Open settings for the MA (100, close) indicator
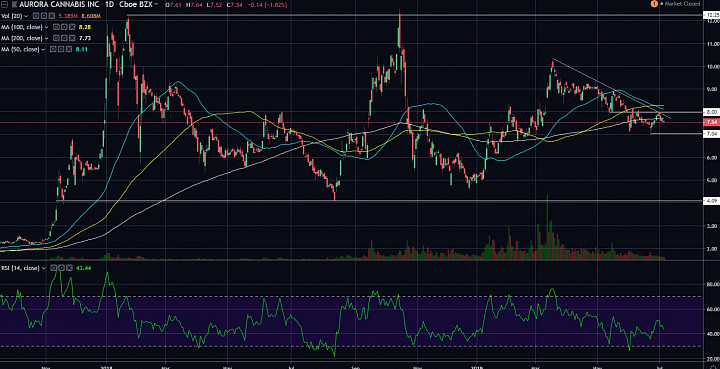Screen dimensions: 720x369 click(x=64, y=27)
